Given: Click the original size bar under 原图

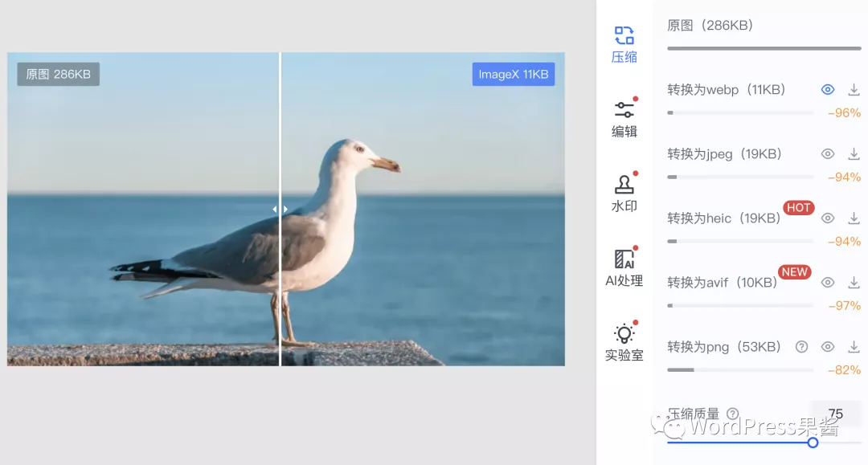Looking at the screenshot, I should [x=764, y=49].
